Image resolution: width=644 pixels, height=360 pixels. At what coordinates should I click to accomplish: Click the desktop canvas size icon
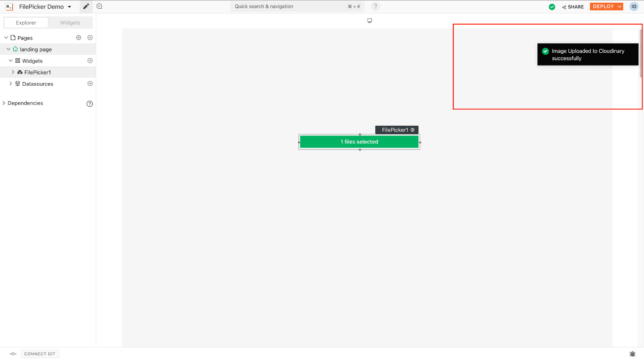click(x=369, y=21)
